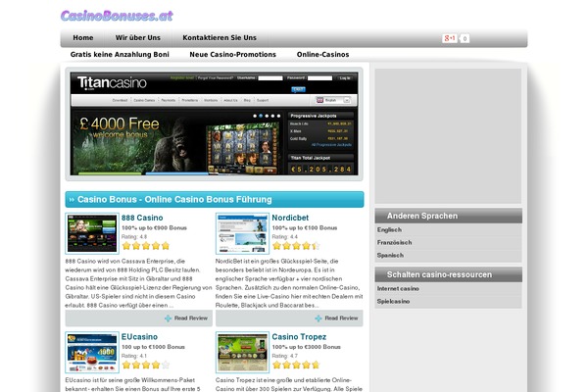The image size is (588, 392).
Task: Switch language to Englisch
Action: coord(389,229)
